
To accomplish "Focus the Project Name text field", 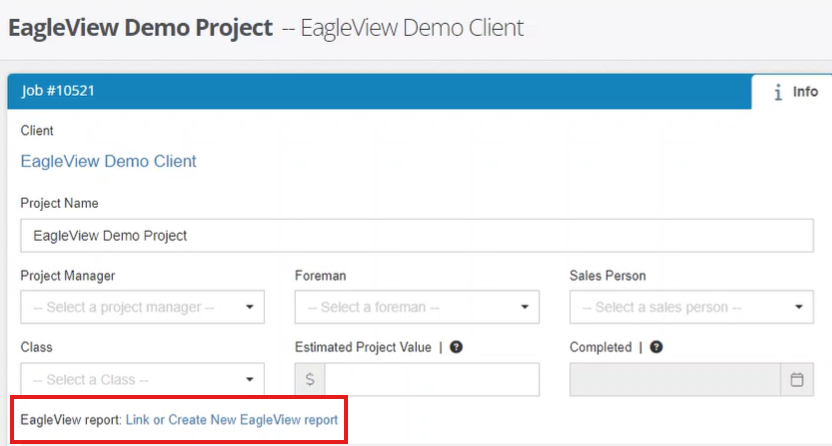I will coord(417,235).
